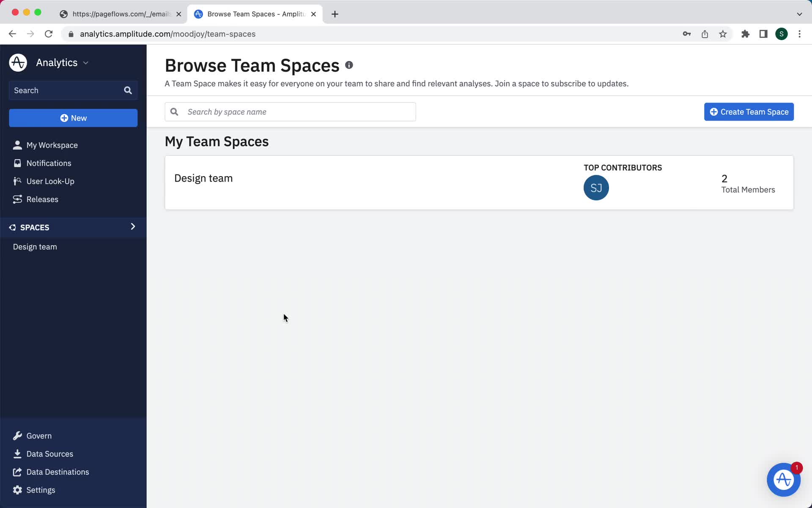Click the User Look-Up icon
This screenshot has height=508, width=812.
[x=16, y=181]
